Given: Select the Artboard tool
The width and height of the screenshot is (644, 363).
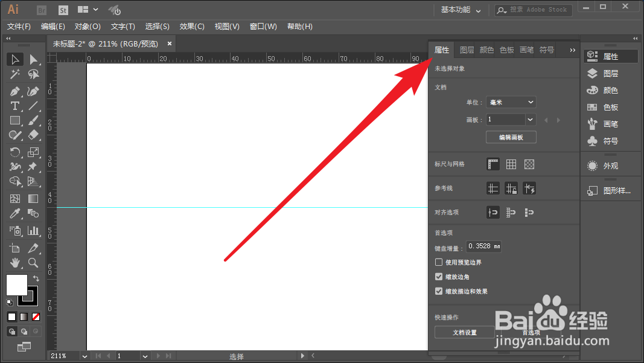Looking at the screenshot, I should (14, 248).
